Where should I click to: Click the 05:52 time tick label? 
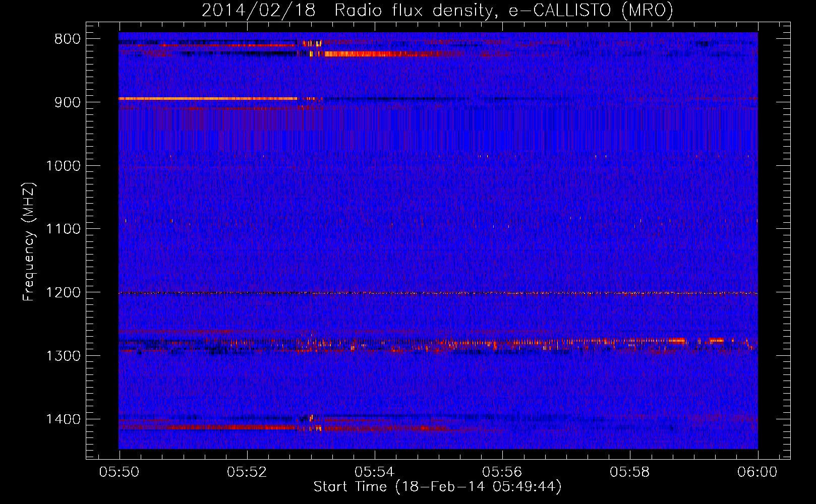click(247, 472)
